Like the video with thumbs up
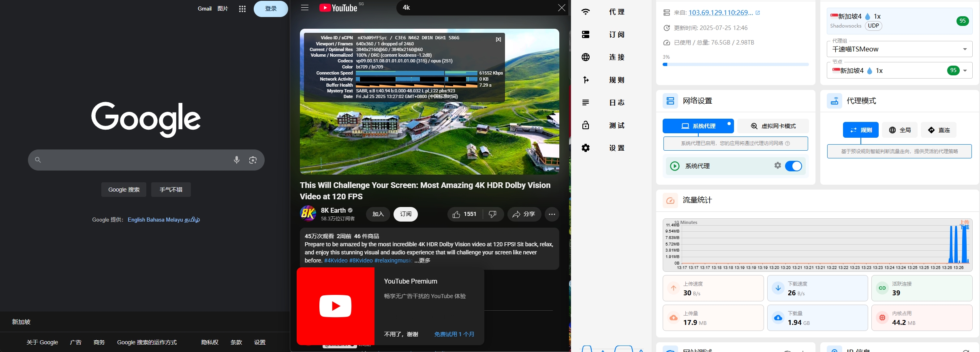The width and height of the screenshot is (980, 352). [465, 214]
